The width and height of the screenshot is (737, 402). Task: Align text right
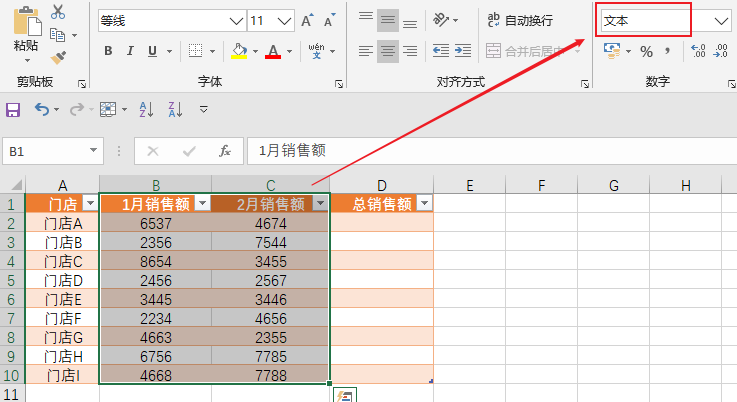(x=410, y=51)
